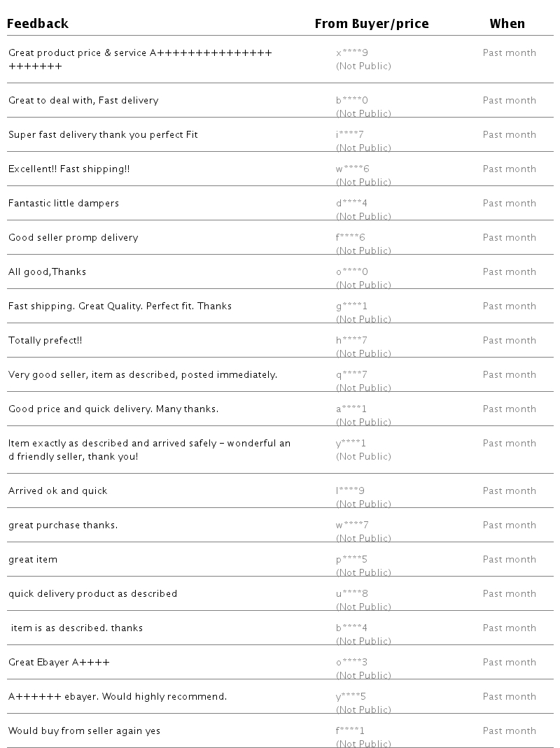Click the Feedback column header
This screenshot has height=748, width=560.
click(x=38, y=24)
